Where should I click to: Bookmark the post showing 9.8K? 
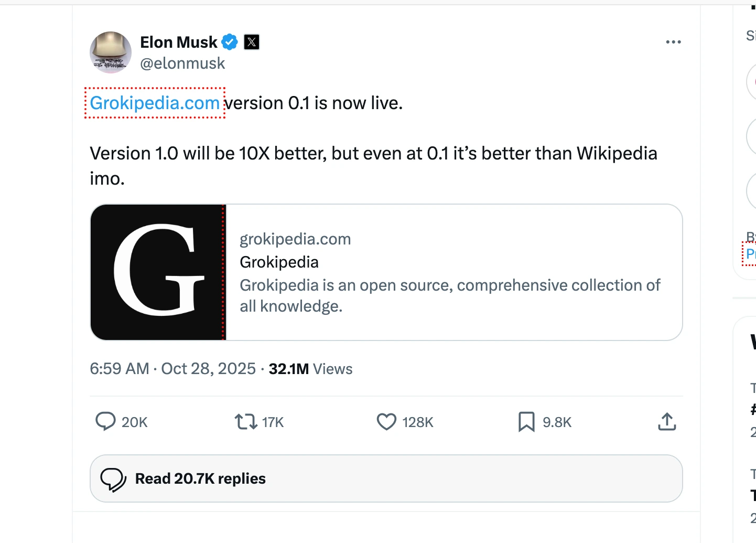click(x=526, y=421)
